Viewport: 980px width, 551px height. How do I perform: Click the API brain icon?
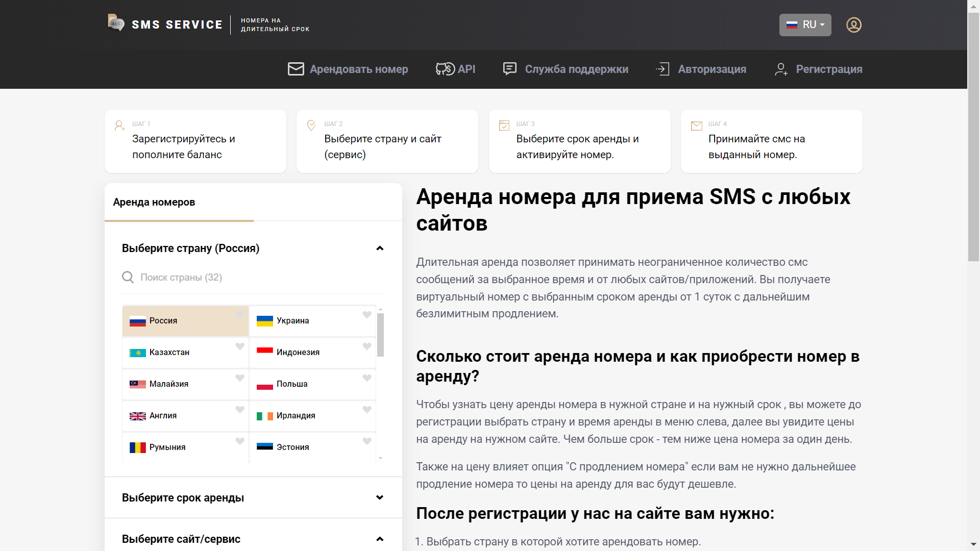tap(445, 69)
